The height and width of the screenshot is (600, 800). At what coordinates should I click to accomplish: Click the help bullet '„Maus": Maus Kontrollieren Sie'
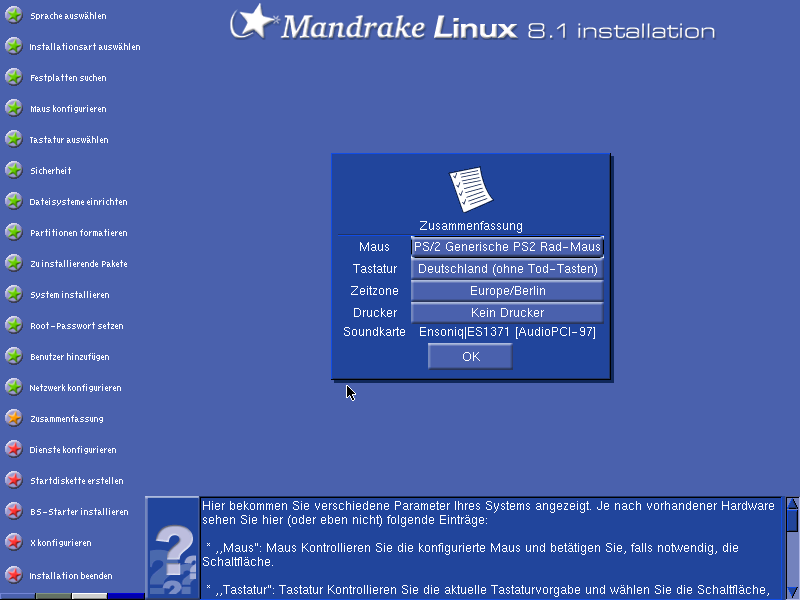point(470,555)
